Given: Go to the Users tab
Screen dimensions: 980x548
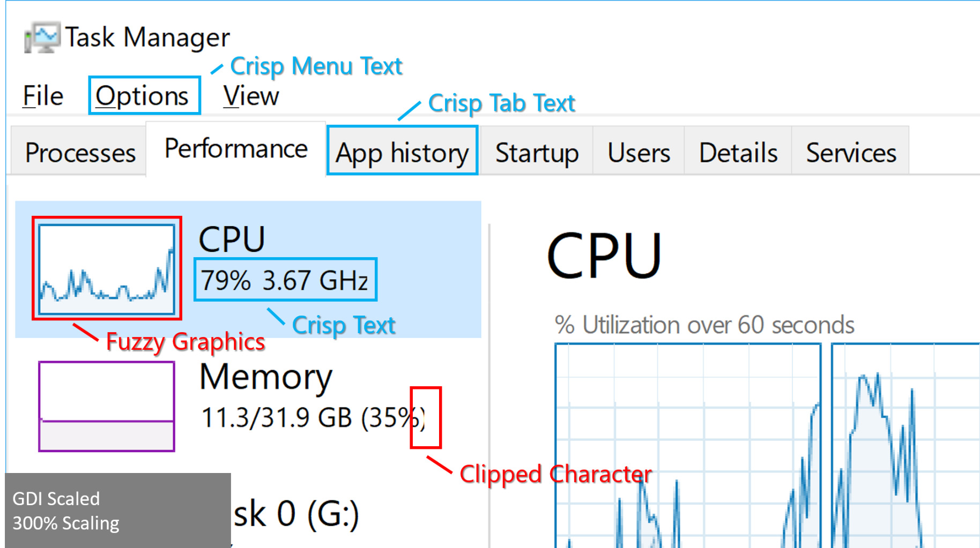Looking at the screenshot, I should [639, 151].
